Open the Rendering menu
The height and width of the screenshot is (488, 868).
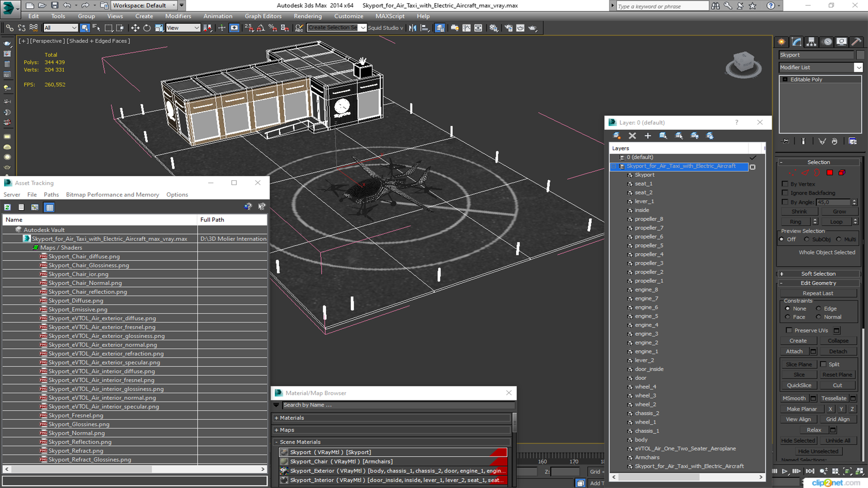(x=307, y=16)
